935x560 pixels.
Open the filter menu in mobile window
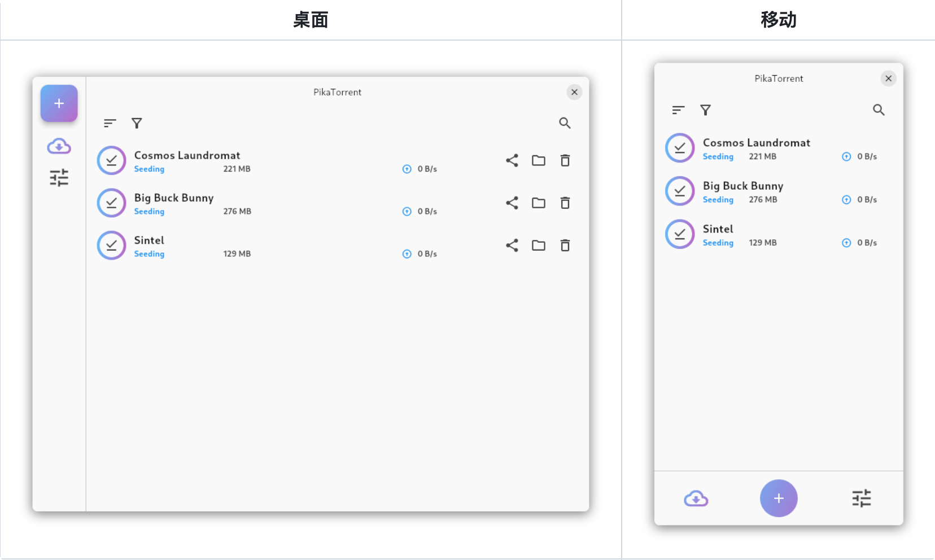tap(705, 110)
